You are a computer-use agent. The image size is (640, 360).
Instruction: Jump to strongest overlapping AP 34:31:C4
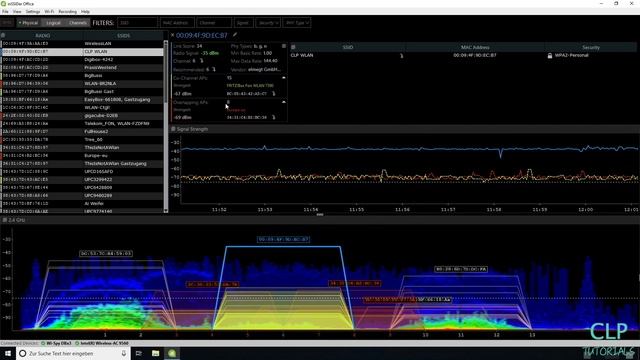click(x=273, y=118)
